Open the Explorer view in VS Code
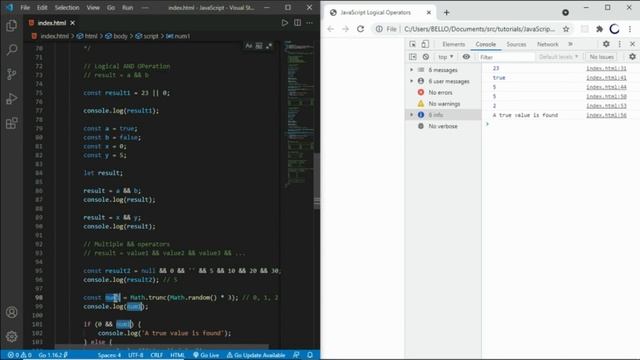640x360 pixels. [x=11, y=26]
